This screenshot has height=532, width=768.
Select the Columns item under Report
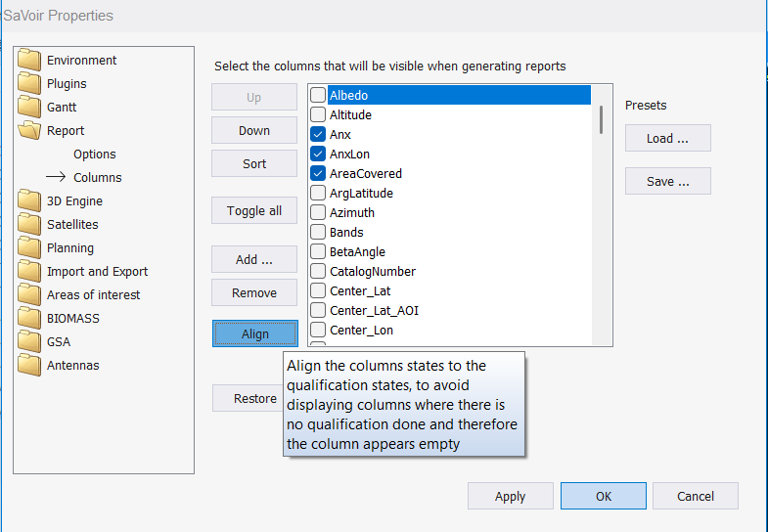97,178
